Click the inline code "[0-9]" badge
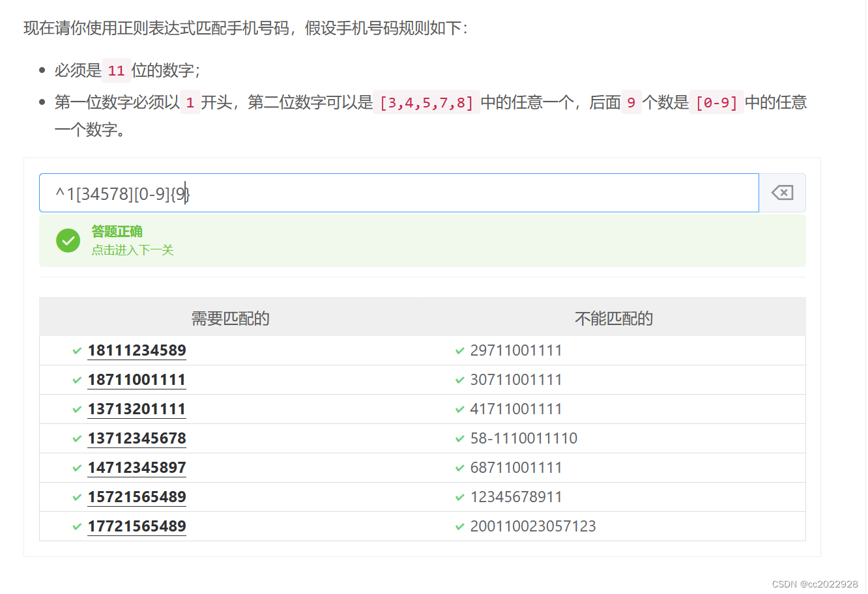868x594 pixels. [x=716, y=102]
